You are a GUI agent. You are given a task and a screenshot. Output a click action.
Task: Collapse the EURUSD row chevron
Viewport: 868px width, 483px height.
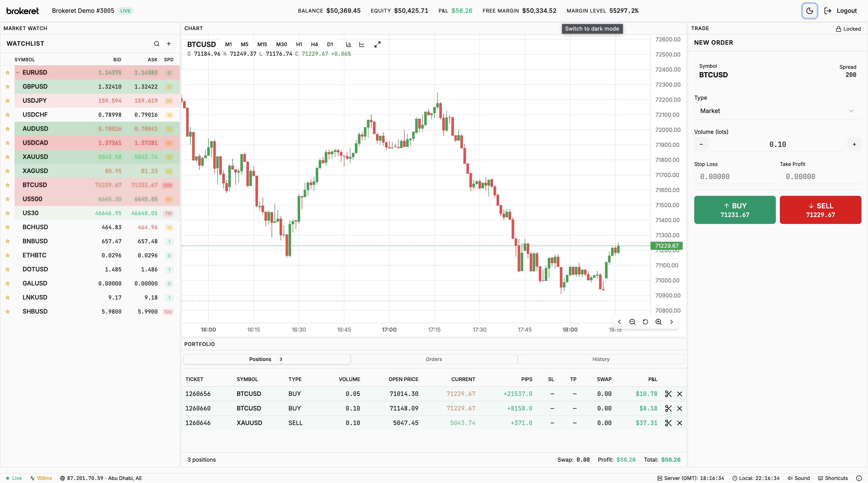click(18, 72)
